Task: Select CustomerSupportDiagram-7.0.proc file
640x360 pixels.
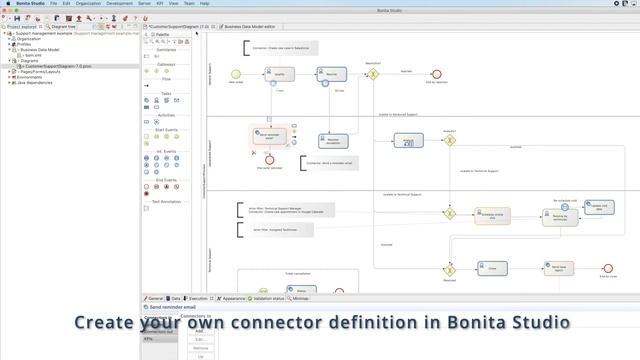Action: click(x=57, y=66)
